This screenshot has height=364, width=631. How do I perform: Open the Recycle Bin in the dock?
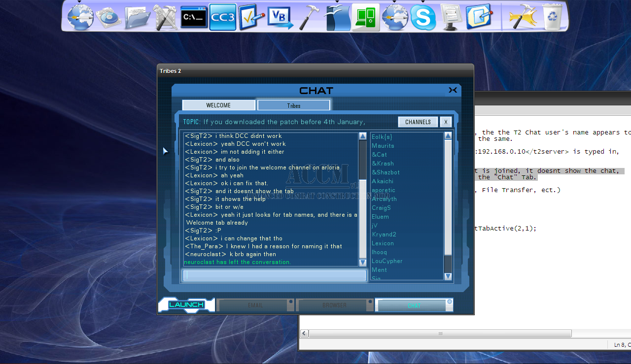tap(553, 18)
